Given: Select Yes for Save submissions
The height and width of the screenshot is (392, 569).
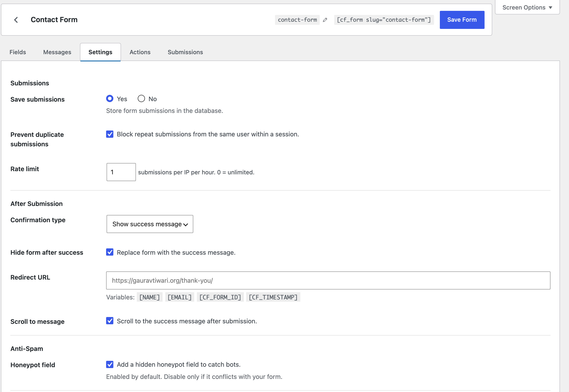Looking at the screenshot, I should 110,98.
